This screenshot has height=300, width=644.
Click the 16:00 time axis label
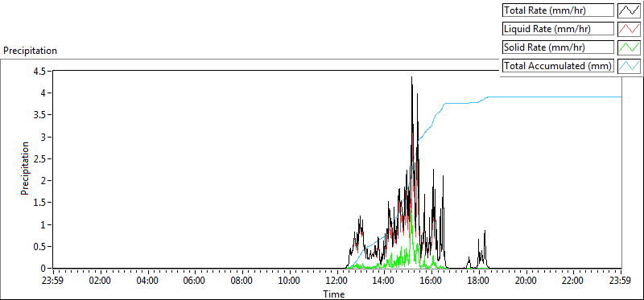pyautogui.click(x=431, y=281)
